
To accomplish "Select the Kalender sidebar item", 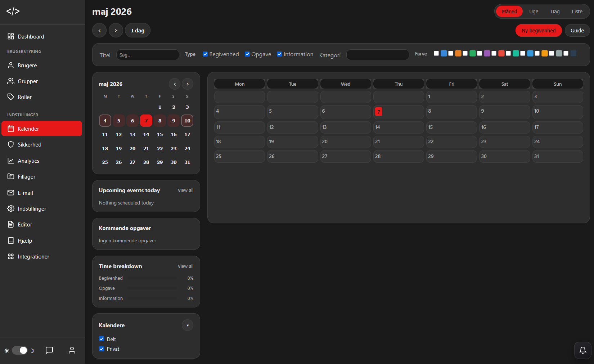I will click(x=42, y=129).
